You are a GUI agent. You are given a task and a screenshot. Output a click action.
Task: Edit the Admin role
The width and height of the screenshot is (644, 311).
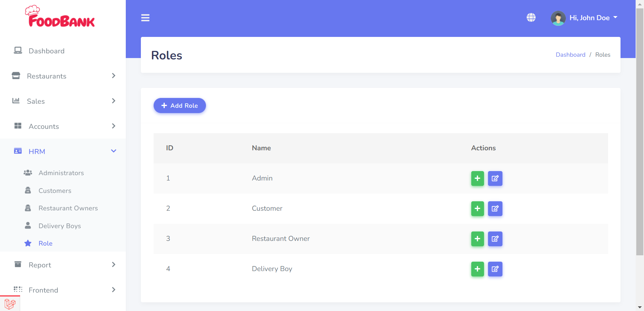coord(495,178)
